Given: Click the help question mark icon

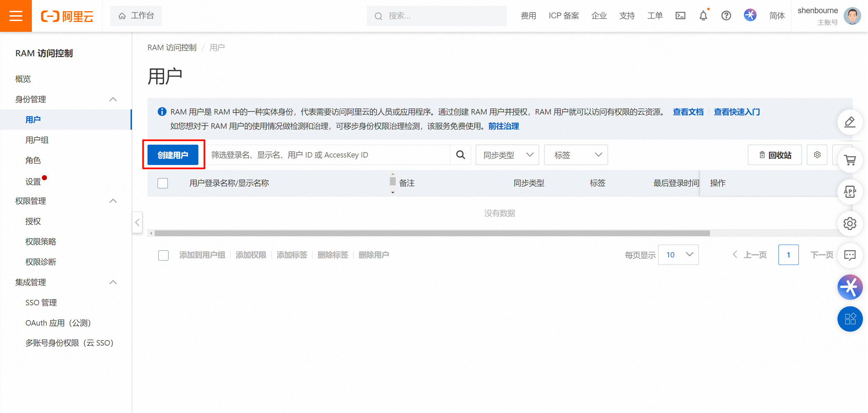Looking at the screenshot, I should click(726, 16).
